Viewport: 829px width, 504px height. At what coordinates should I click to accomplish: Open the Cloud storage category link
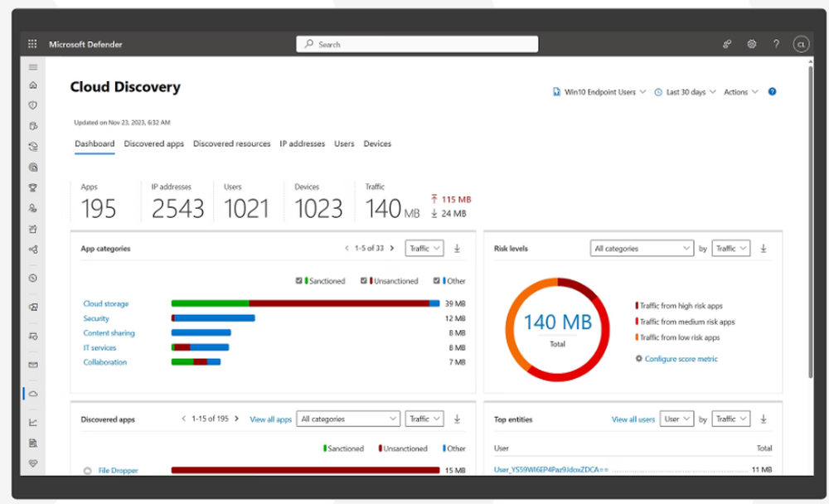point(106,303)
